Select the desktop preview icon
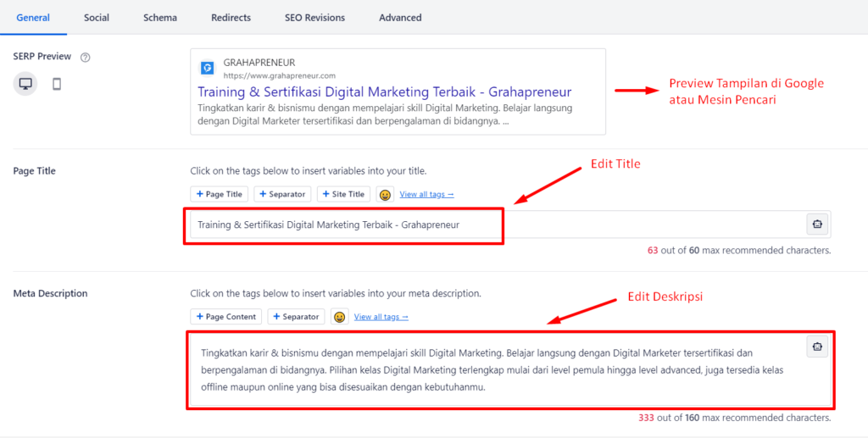The height and width of the screenshot is (438, 868). click(25, 84)
